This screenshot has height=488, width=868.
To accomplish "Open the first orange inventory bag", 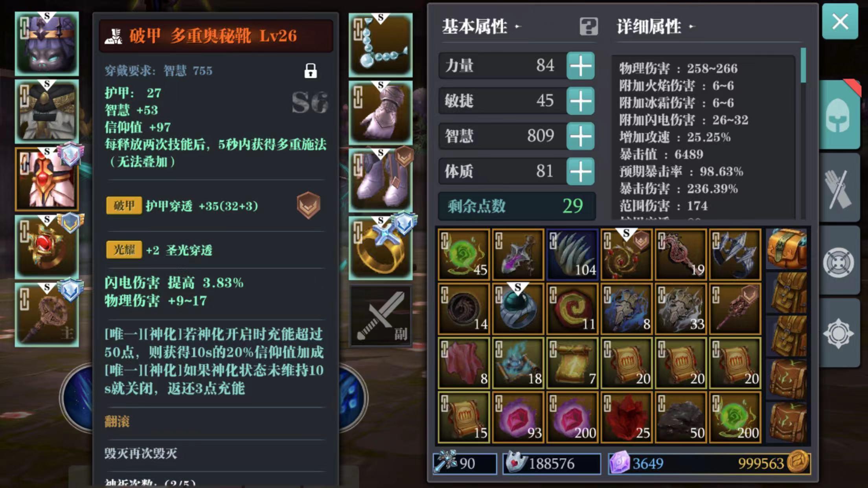I will coord(786,249).
